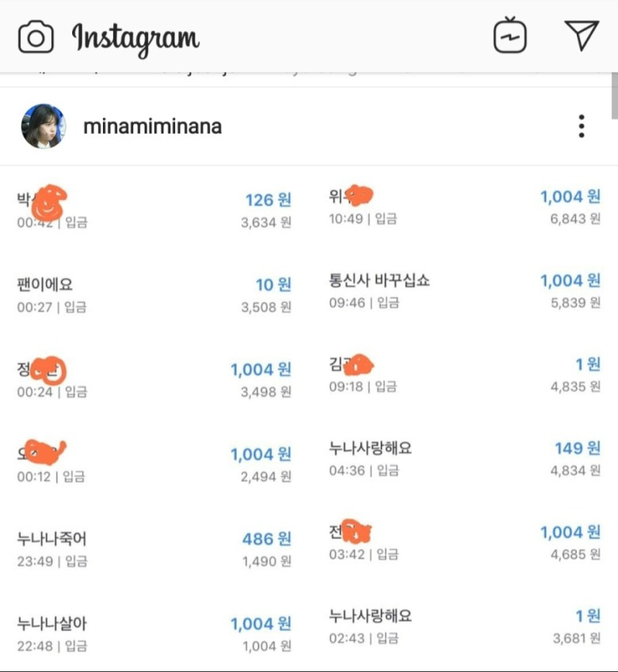Click the 486 원 deposit amount

(266, 539)
